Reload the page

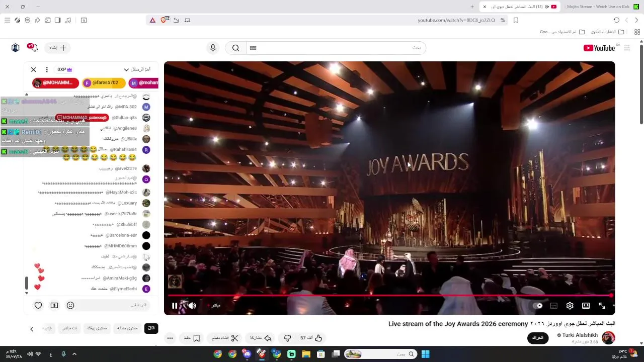coord(616,20)
